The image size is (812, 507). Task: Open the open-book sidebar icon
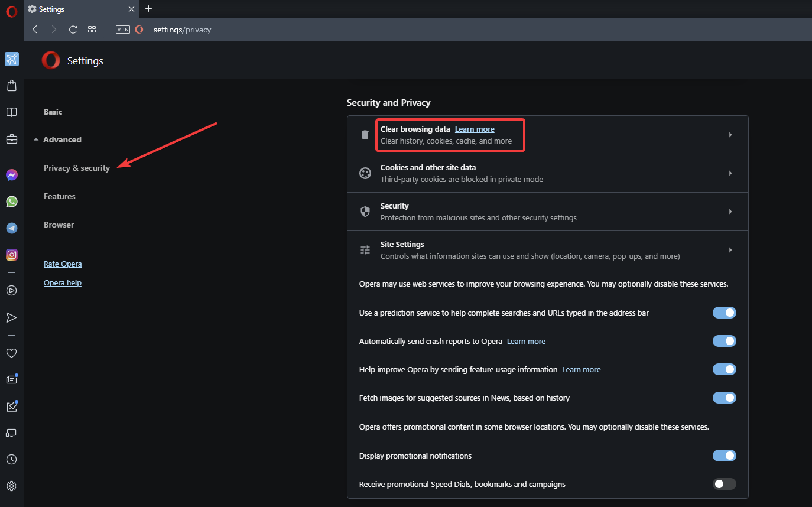[x=11, y=112]
